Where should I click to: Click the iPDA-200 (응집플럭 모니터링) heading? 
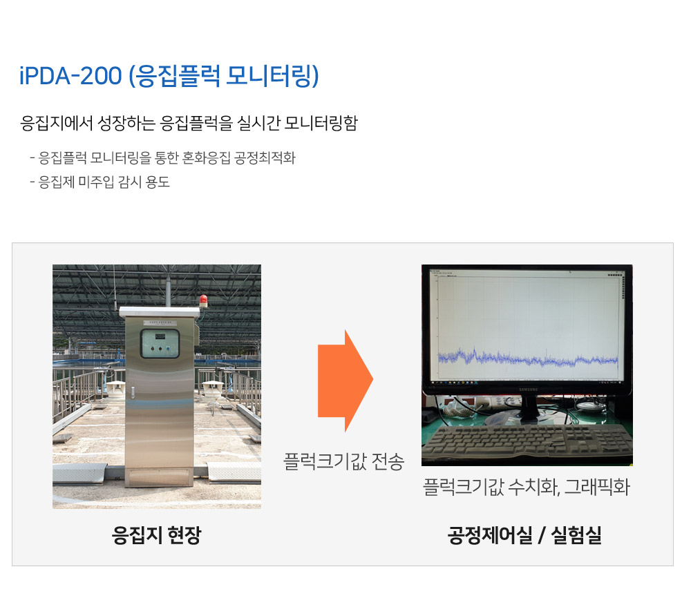click(x=169, y=76)
